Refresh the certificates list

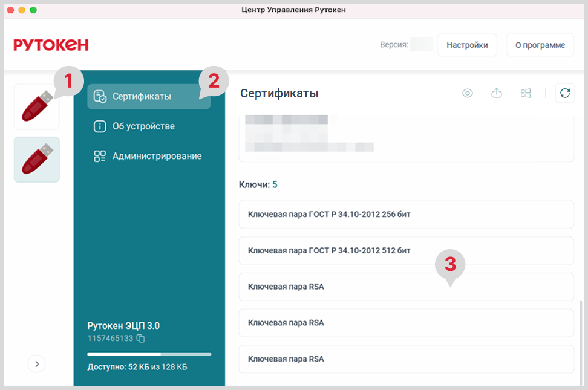tap(564, 93)
